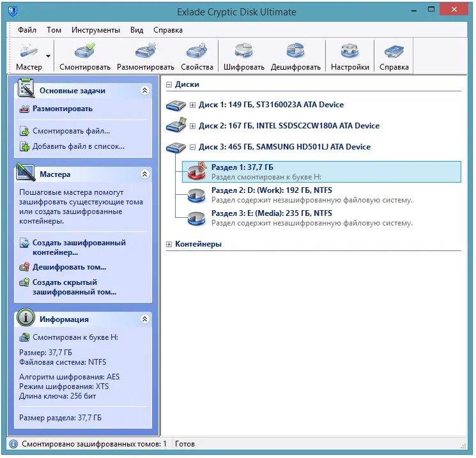Click Дешифровать том... link
Viewport: 476px width, 458px height.
pos(69,267)
